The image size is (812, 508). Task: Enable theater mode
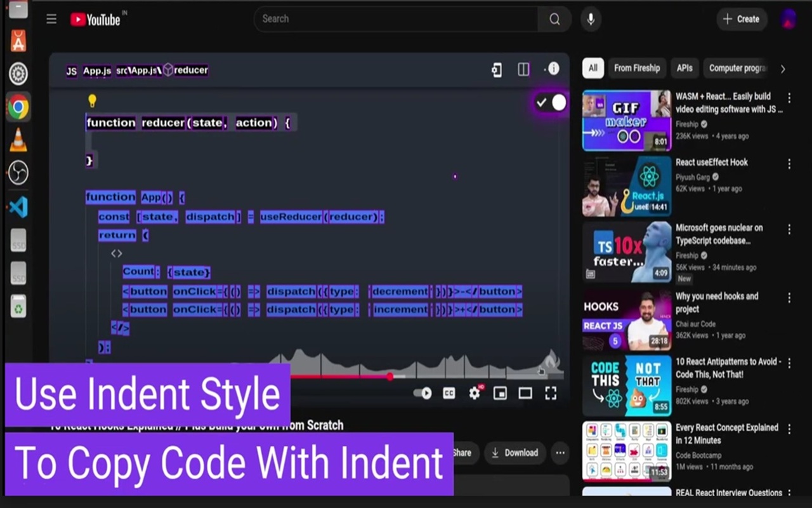[x=525, y=394]
